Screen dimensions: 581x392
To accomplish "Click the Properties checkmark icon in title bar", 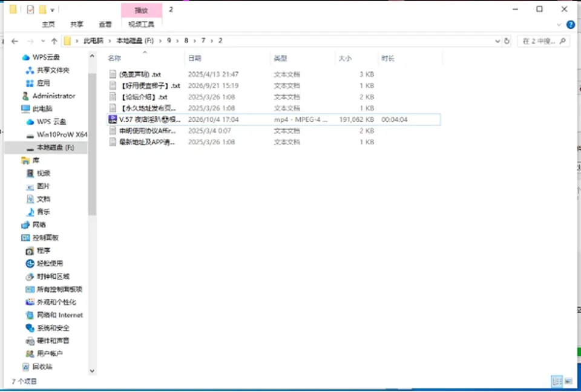I will tap(30, 10).
